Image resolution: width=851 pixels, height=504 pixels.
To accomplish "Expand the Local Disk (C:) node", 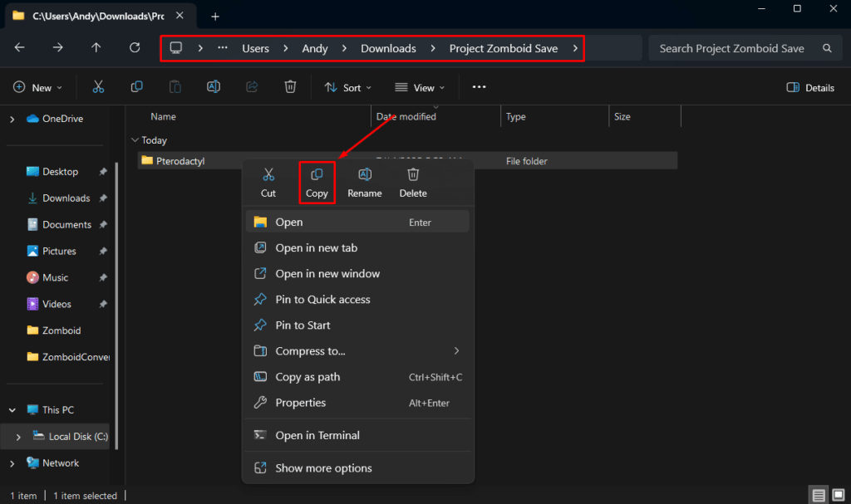I will click(18, 437).
